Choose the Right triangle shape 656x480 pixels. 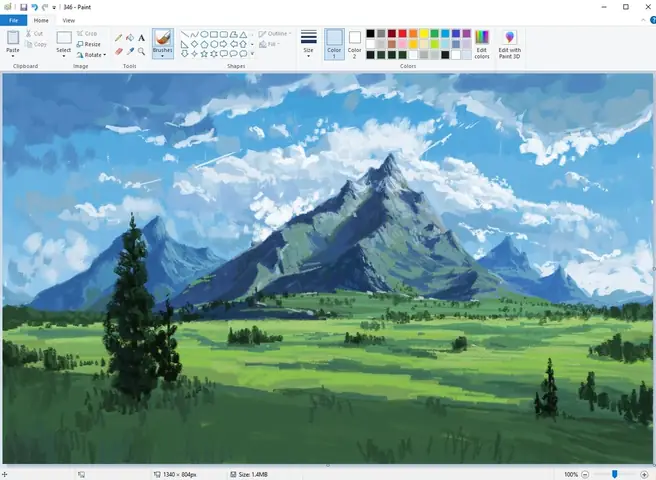tap(184, 44)
